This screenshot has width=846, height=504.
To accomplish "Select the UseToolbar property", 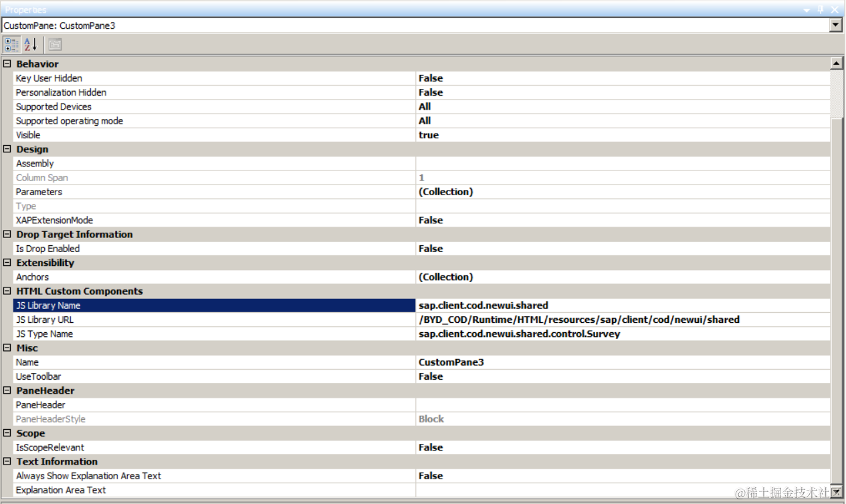I will [x=215, y=376].
